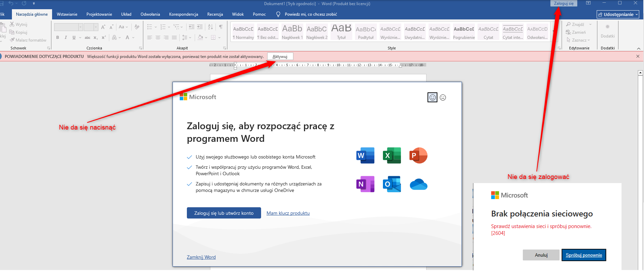Dismiss the product notification bar

tap(638, 56)
